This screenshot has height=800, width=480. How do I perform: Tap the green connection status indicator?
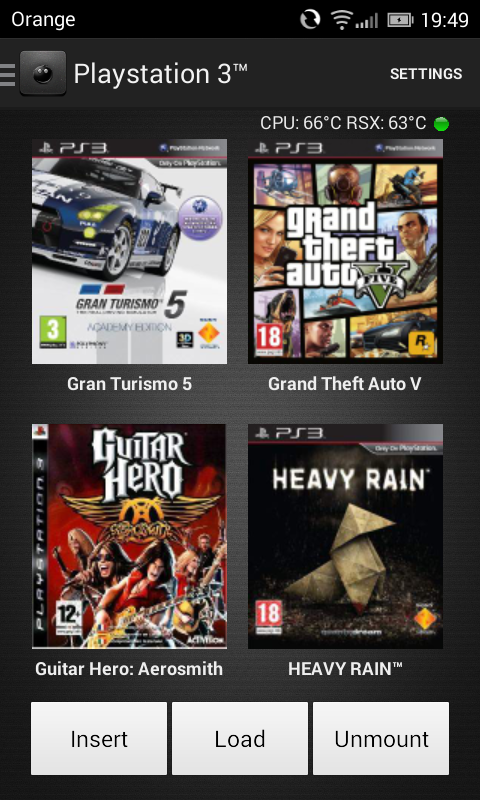pyautogui.click(x=441, y=123)
